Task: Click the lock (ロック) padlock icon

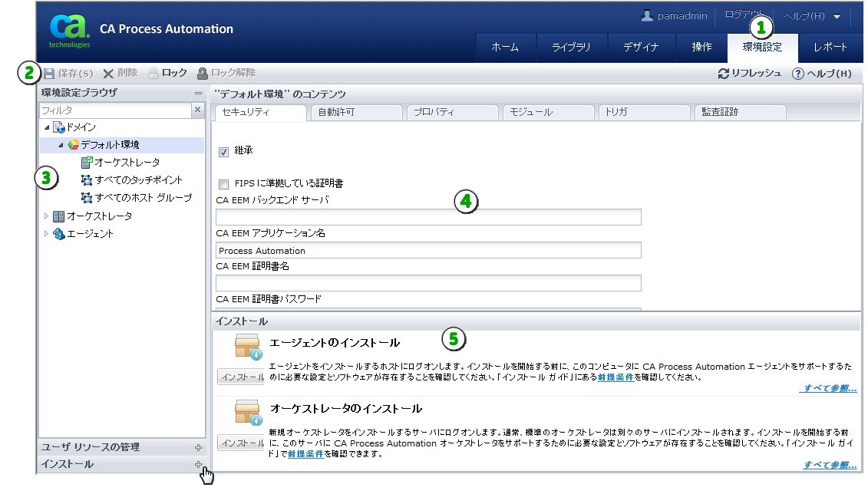Action: pos(153,73)
